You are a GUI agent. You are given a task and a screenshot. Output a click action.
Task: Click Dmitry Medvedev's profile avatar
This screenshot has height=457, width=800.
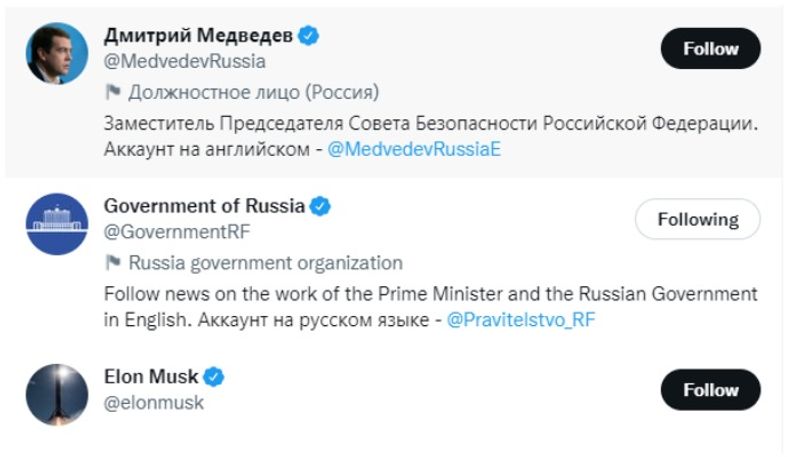tap(56, 52)
